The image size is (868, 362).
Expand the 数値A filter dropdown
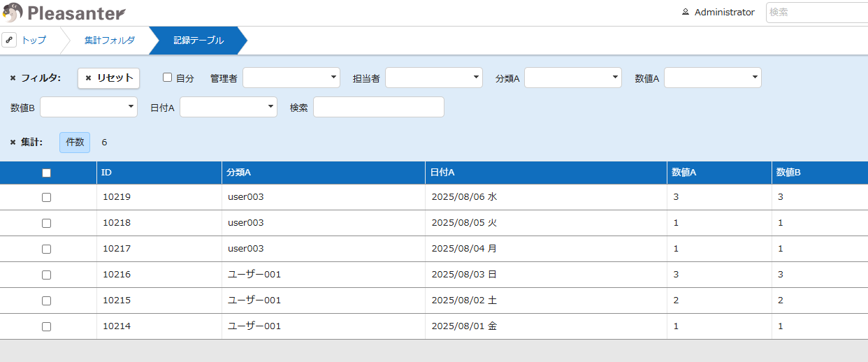713,78
